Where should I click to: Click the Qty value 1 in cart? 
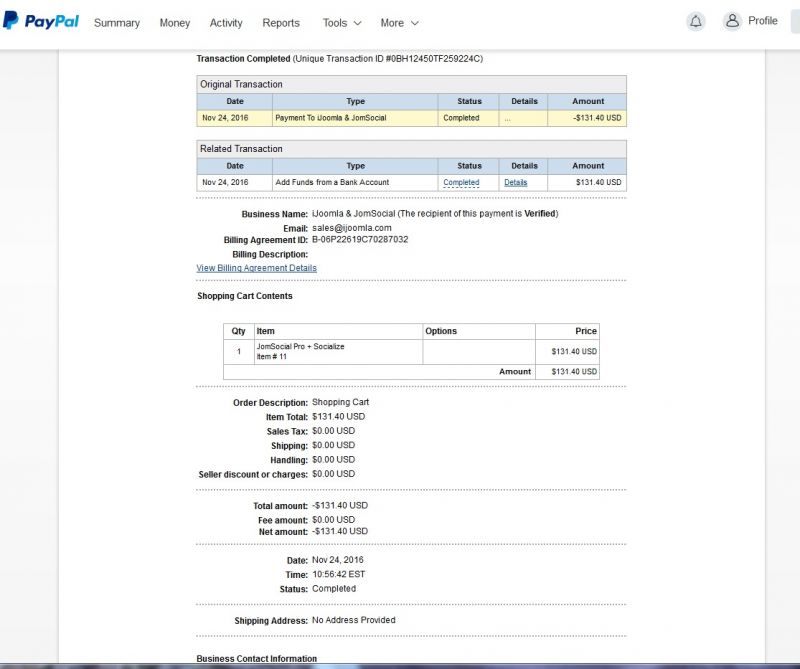[239, 352]
